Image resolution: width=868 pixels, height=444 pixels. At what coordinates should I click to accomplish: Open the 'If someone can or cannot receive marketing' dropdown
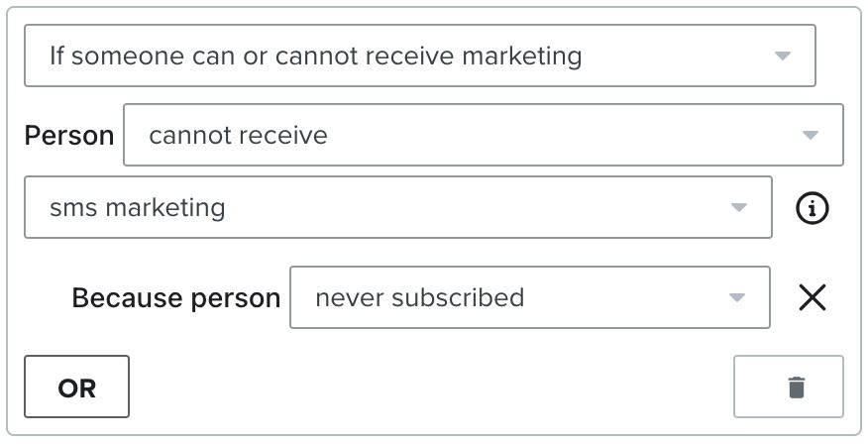coord(419,55)
